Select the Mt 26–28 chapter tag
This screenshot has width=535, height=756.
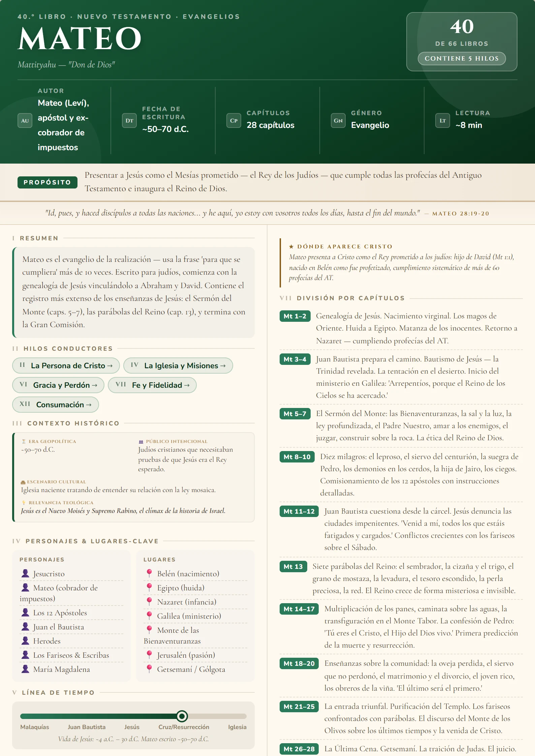[x=299, y=749]
